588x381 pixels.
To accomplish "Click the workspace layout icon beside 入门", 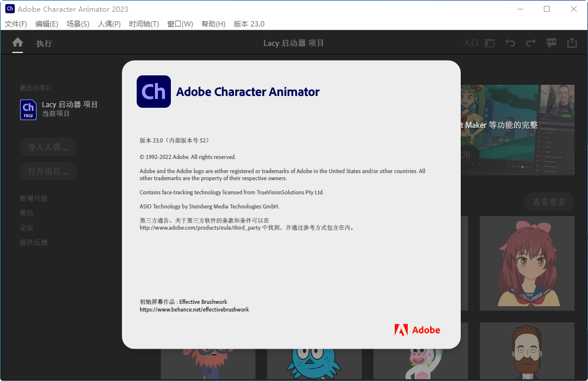I will point(490,42).
